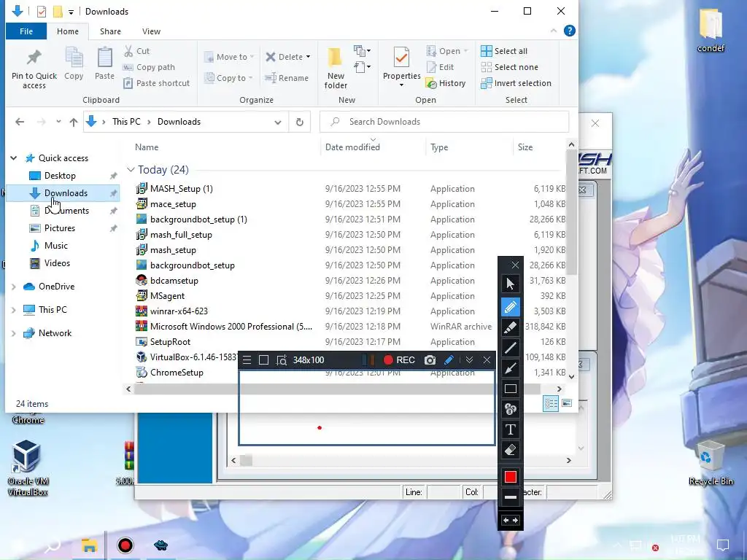Viewport: 747px width, 560px height.
Task: Open the Delete dropdown arrow
Action: tap(309, 57)
